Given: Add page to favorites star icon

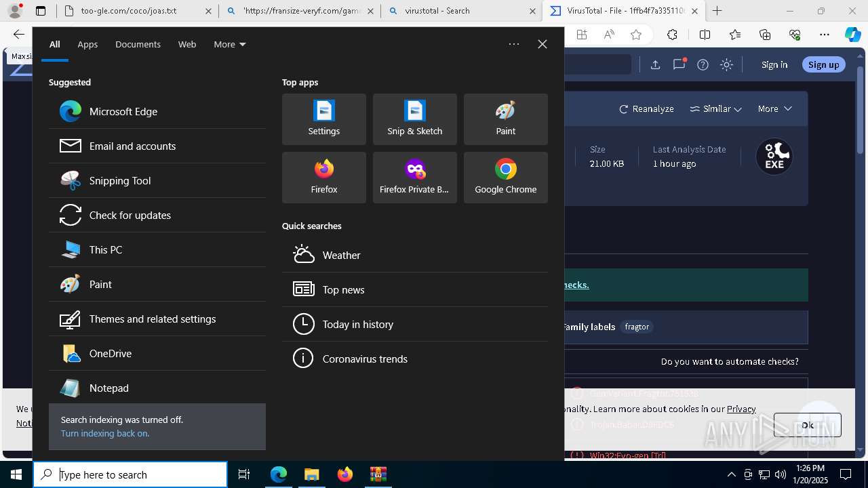Looking at the screenshot, I should click(x=636, y=35).
